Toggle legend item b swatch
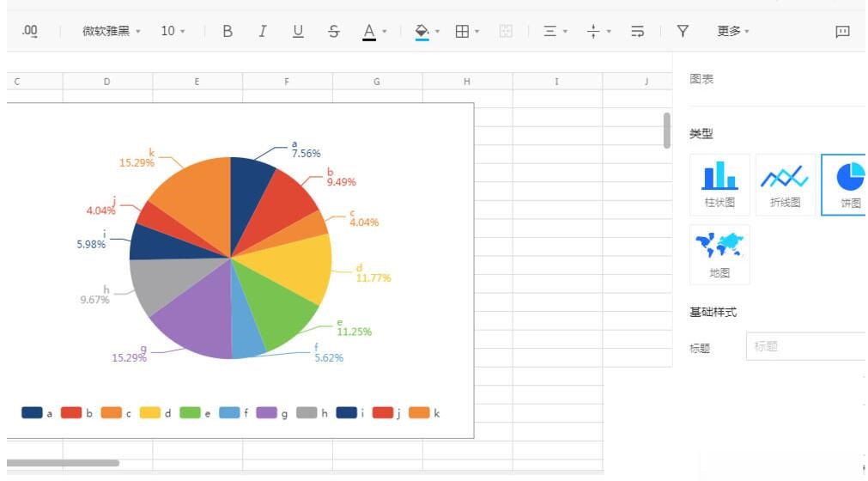 tap(71, 413)
